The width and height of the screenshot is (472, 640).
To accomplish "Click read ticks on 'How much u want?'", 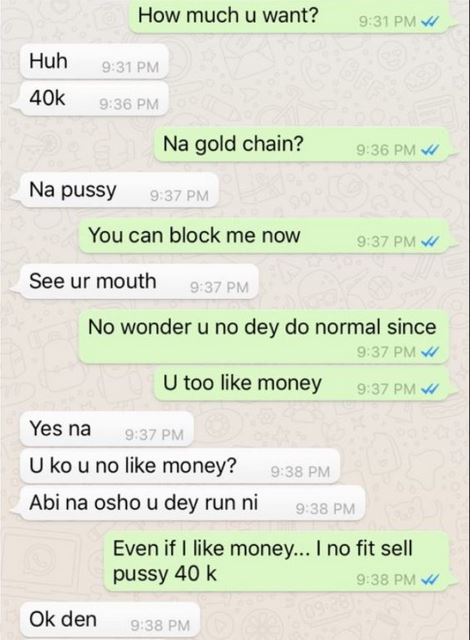I will pos(429,22).
